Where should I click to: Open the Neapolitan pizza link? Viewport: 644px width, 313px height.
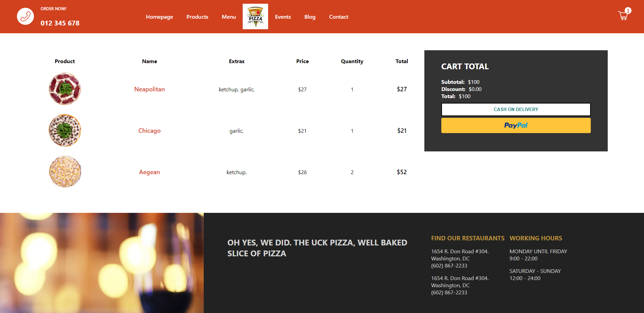tap(149, 89)
